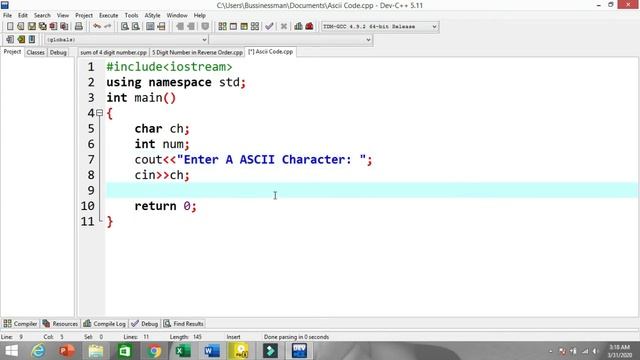The image size is (640, 360).
Task: Click the Redo toolbar icon
Action: pos(108,27)
